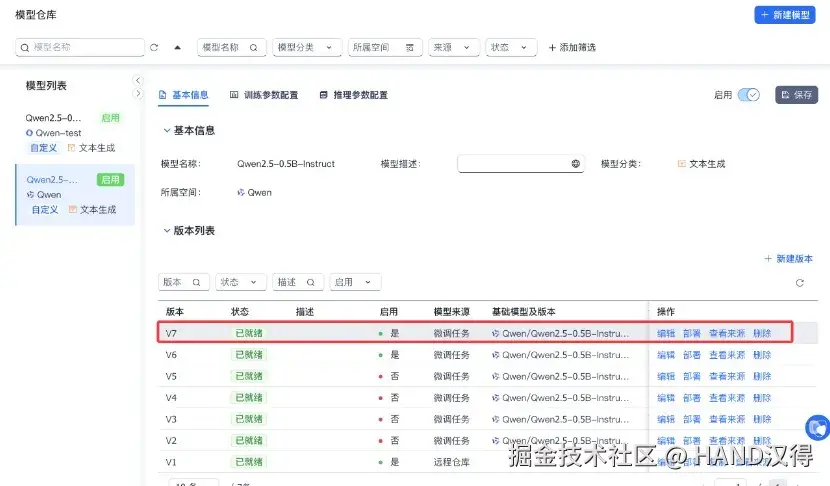Click the Qwen space icon in basic info

click(x=241, y=193)
